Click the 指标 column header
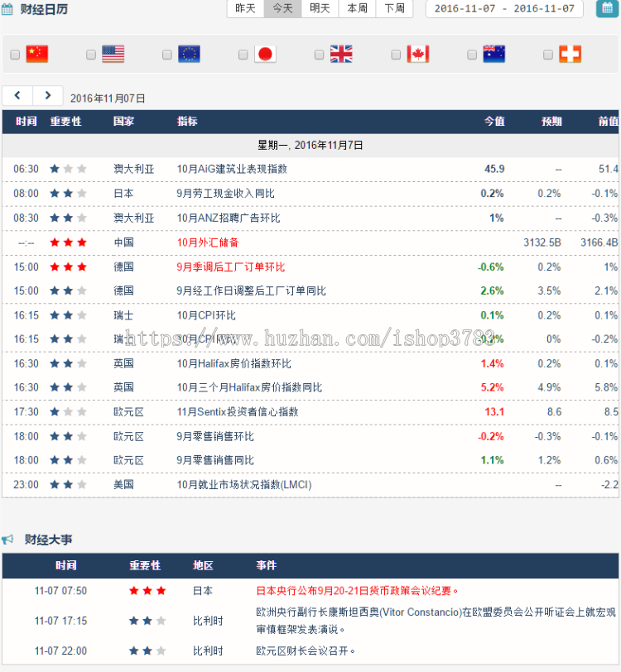 tap(187, 122)
